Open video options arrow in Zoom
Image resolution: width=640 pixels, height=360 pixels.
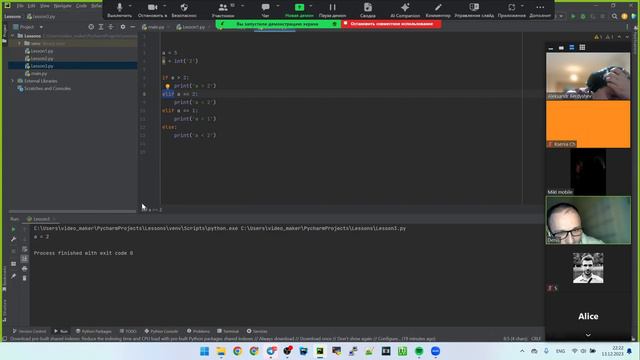tap(165, 6)
